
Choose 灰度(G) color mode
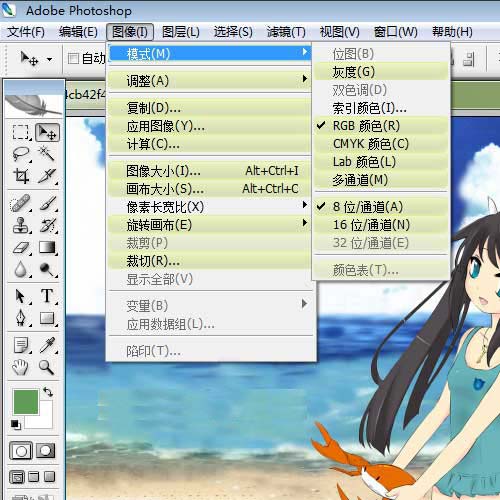[x=381, y=72]
